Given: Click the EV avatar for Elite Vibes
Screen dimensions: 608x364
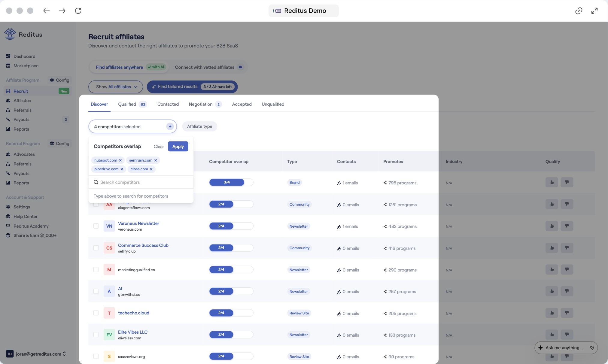Looking at the screenshot, I should [x=109, y=335].
